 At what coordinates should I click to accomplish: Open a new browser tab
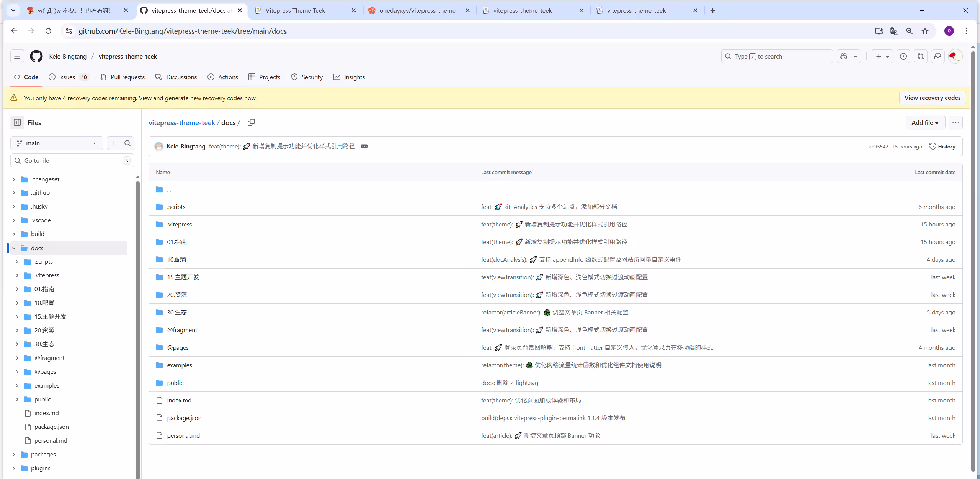click(713, 10)
